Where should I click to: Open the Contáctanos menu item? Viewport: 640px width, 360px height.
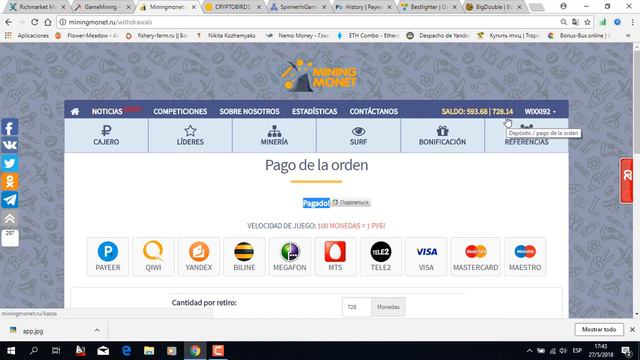tap(373, 111)
